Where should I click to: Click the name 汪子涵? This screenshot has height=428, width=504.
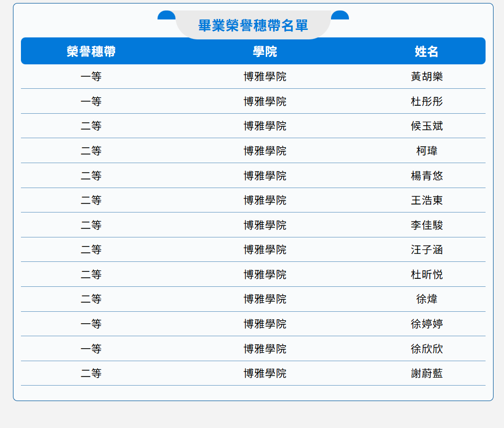pyautogui.click(x=427, y=250)
